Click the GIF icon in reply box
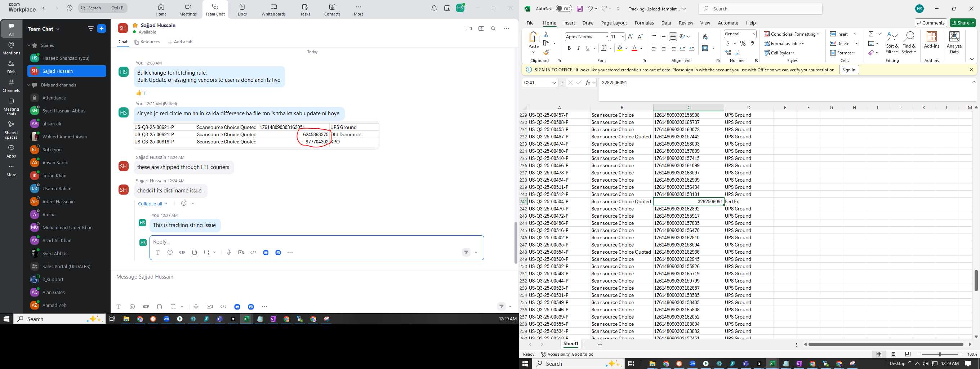Screen dimensions: 980x369 pyautogui.click(x=182, y=252)
